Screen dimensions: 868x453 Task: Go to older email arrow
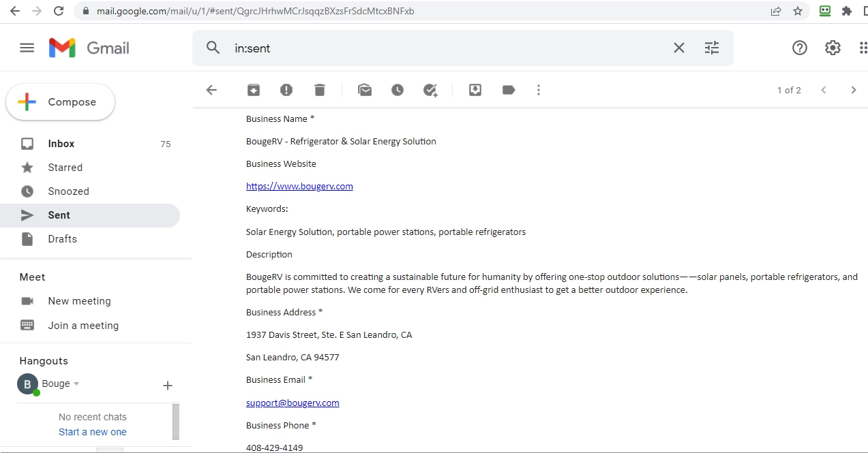(854, 90)
